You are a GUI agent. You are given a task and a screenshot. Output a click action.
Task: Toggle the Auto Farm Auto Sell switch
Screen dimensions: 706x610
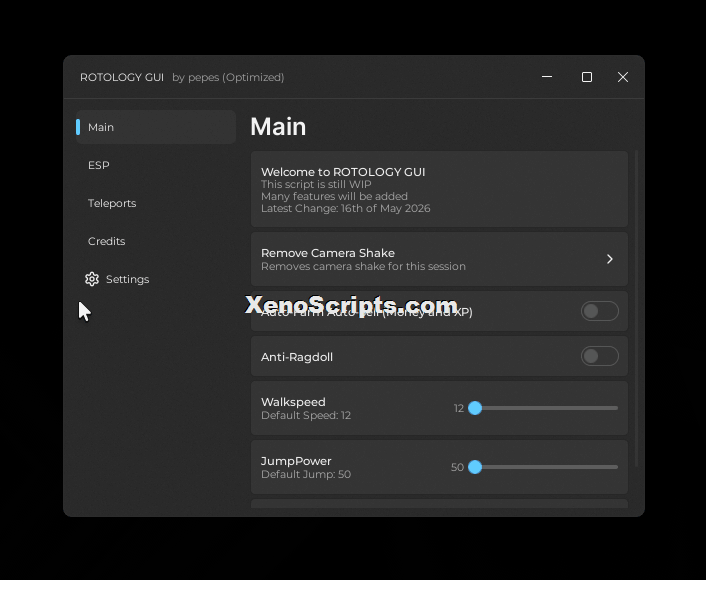pyautogui.click(x=599, y=311)
